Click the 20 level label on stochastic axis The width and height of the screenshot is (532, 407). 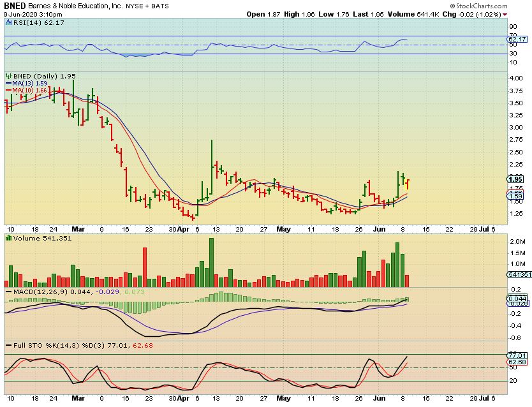[514, 381]
